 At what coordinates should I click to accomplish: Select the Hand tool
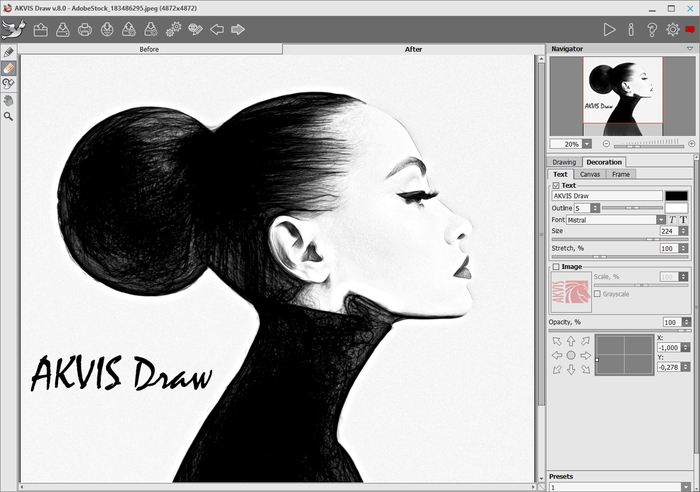pyautogui.click(x=8, y=100)
